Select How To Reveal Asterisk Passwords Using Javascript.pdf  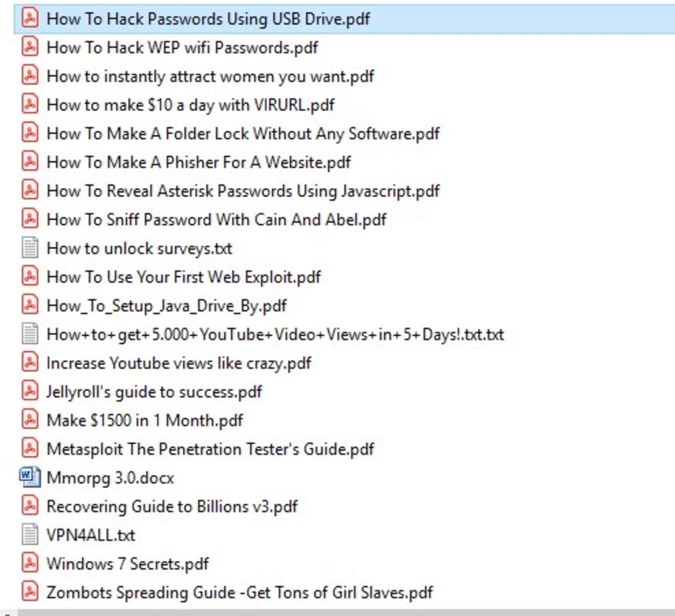click(242, 191)
